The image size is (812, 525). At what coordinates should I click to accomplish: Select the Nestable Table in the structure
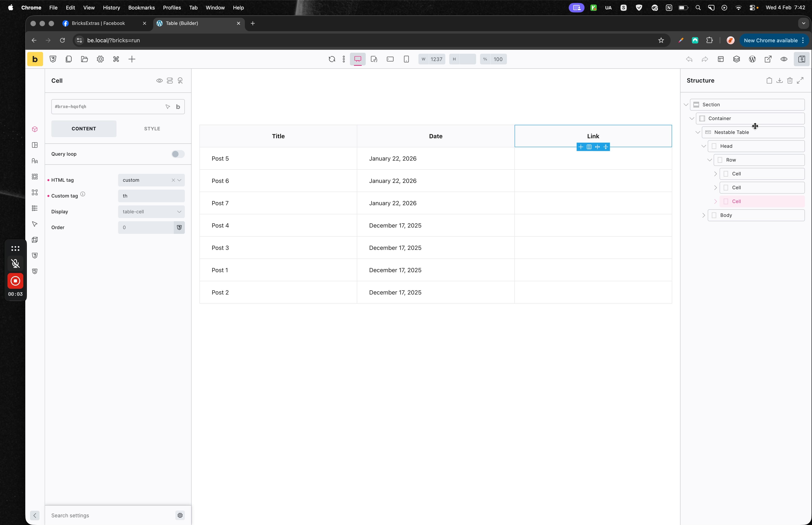(x=753, y=132)
